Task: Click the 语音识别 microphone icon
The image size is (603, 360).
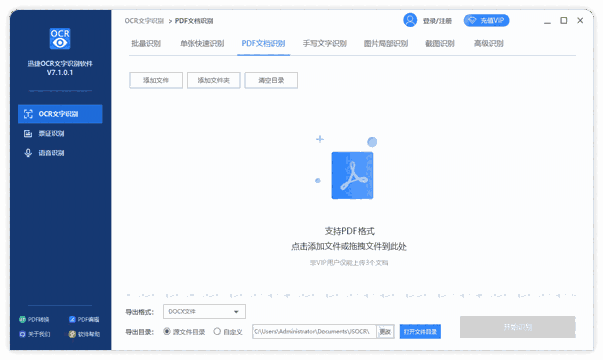Action: 28,153
